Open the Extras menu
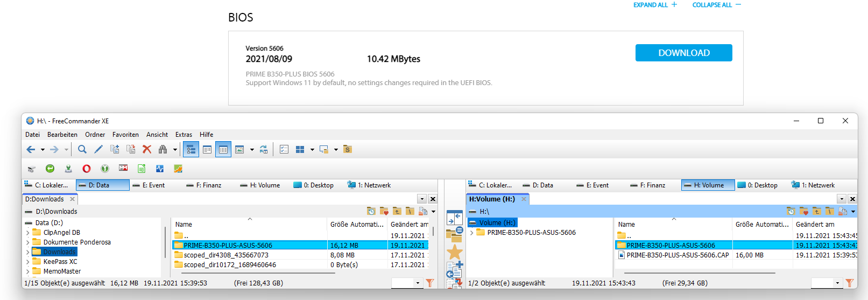The width and height of the screenshot is (868, 300). (x=184, y=135)
